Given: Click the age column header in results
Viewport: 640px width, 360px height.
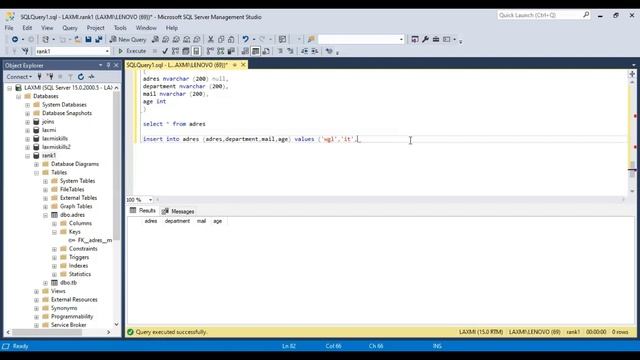Looking at the screenshot, I should pyautogui.click(x=218, y=221).
